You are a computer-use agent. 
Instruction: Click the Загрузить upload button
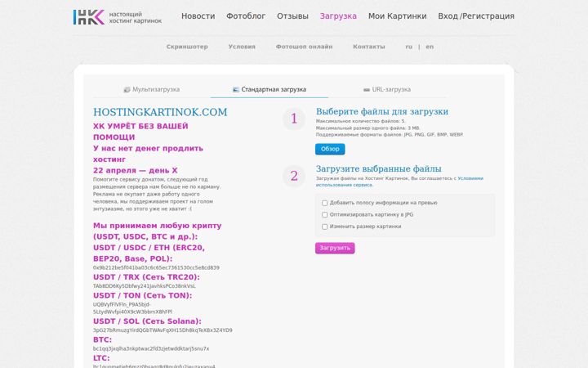(335, 249)
